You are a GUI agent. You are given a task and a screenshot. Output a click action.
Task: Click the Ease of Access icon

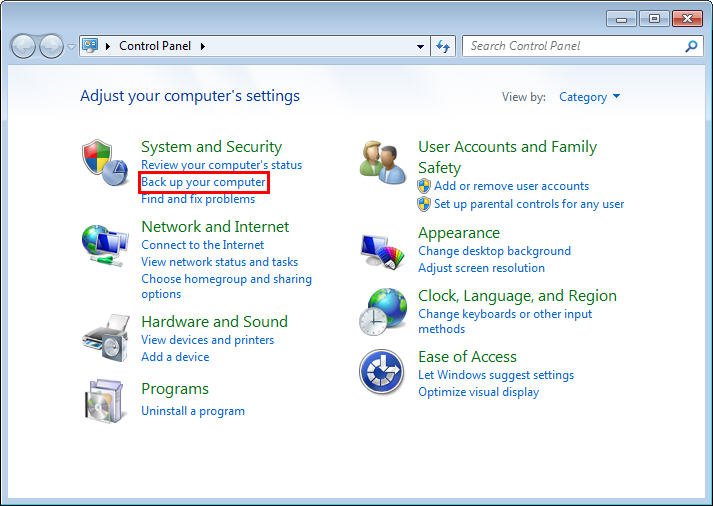coord(382,371)
